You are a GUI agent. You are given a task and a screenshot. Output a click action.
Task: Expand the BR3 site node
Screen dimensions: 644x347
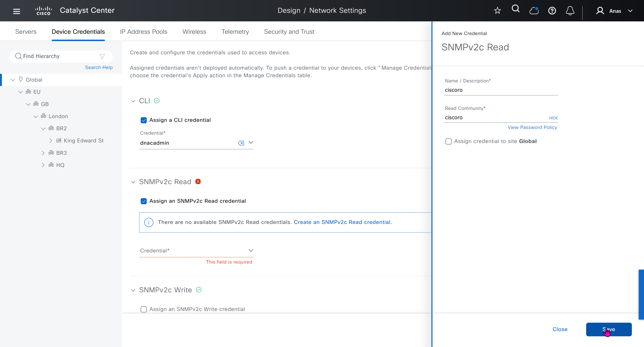(x=43, y=153)
